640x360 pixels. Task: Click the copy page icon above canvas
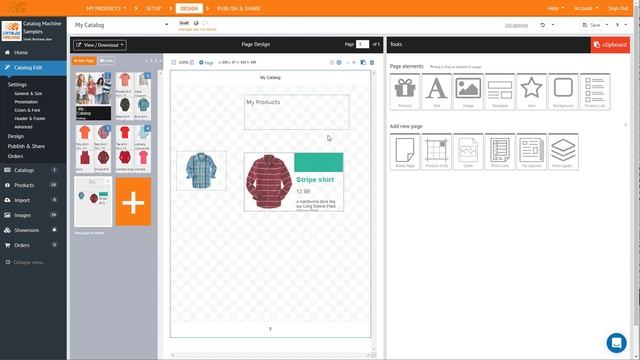[x=363, y=62]
